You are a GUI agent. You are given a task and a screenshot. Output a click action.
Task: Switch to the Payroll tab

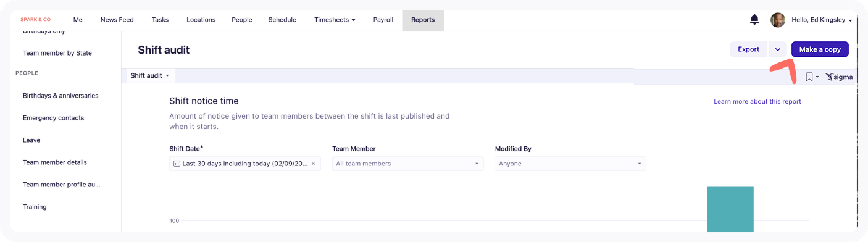click(x=383, y=20)
